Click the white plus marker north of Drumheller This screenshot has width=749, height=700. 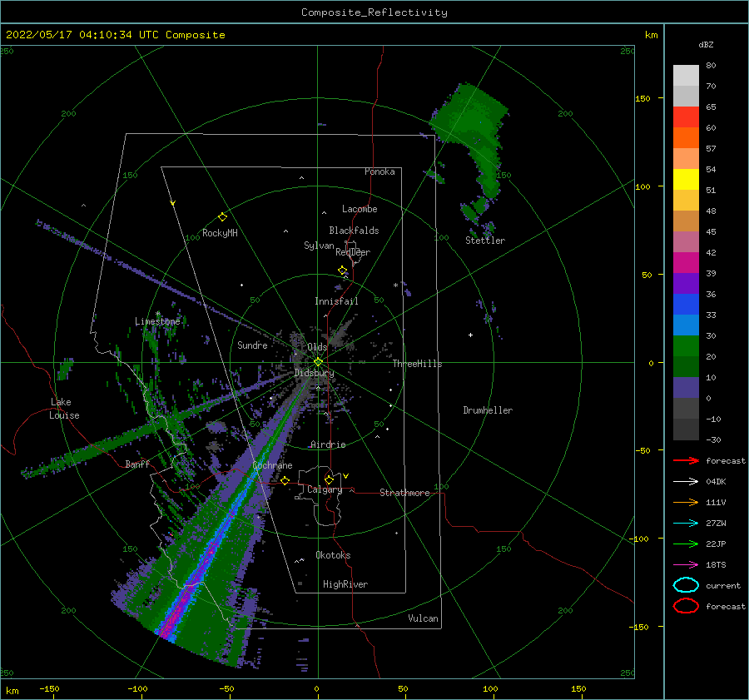coord(470,335)
